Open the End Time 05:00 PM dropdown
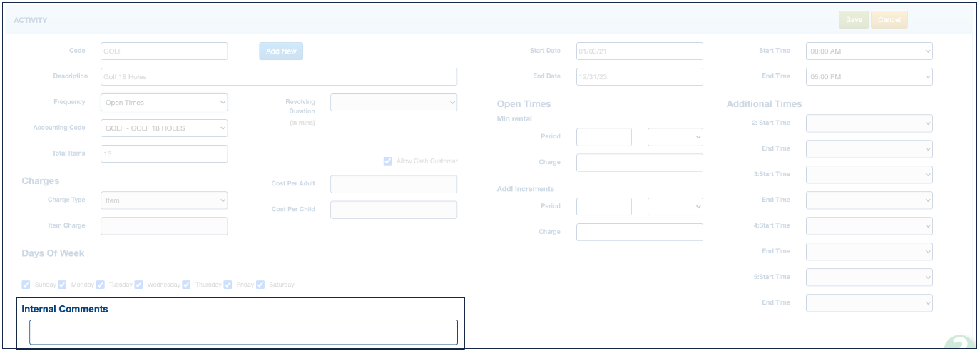 pos(869,77)
